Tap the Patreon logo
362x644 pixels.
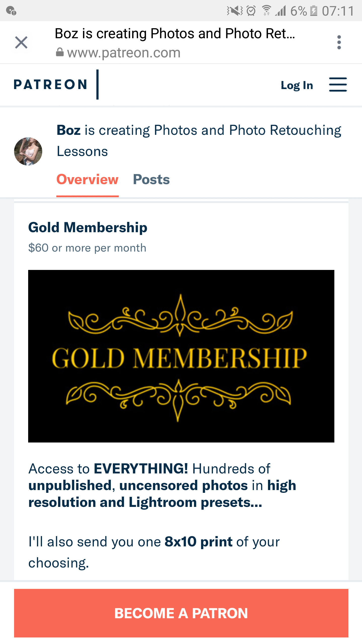[x=50, y=85]
